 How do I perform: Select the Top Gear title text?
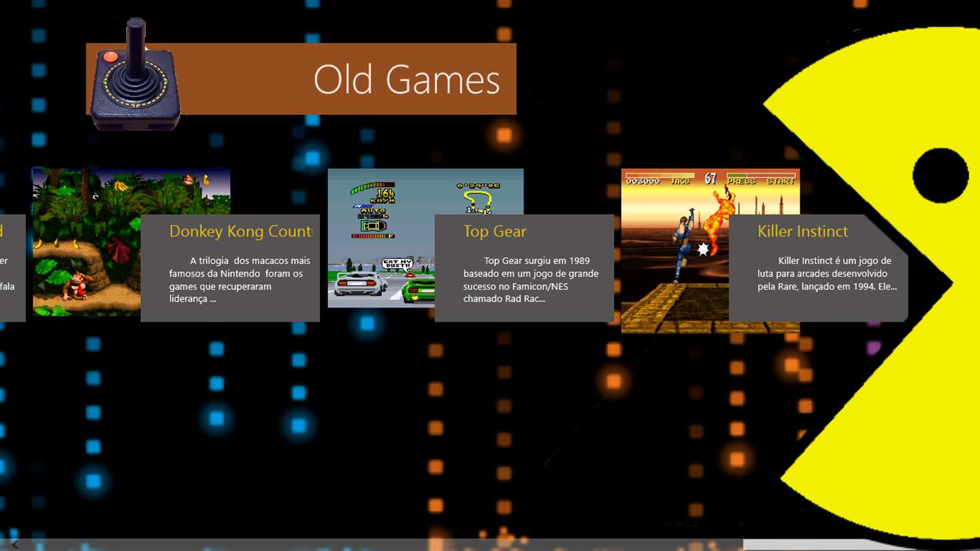point(495,231)
